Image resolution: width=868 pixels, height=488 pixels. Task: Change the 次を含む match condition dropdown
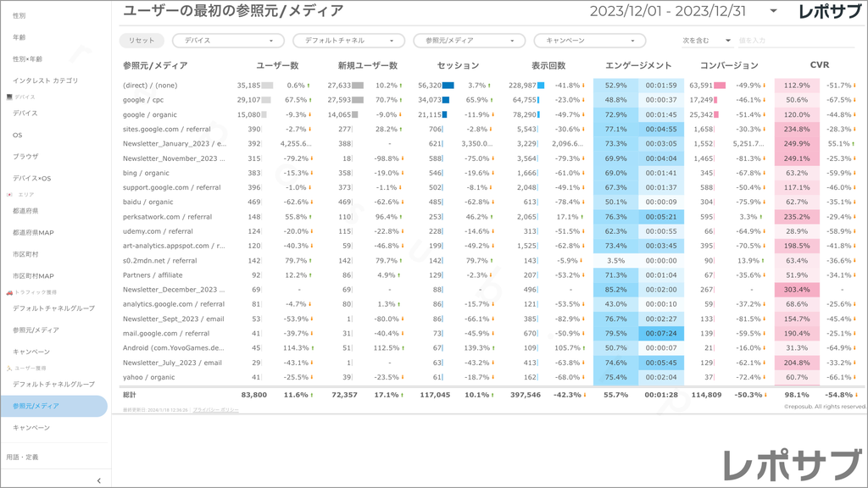[706, 41]
